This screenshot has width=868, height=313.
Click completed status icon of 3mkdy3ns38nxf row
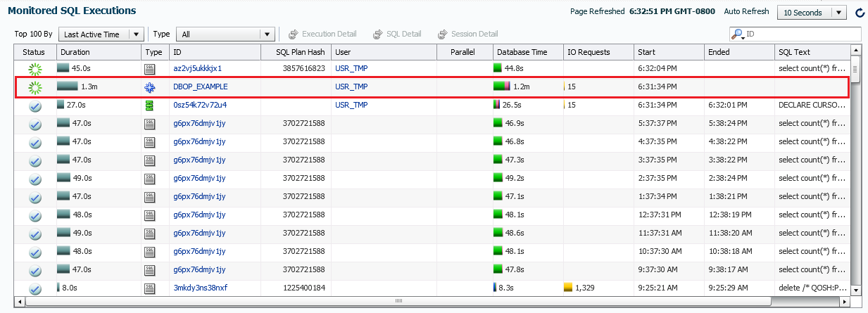[x=35, y=288]
